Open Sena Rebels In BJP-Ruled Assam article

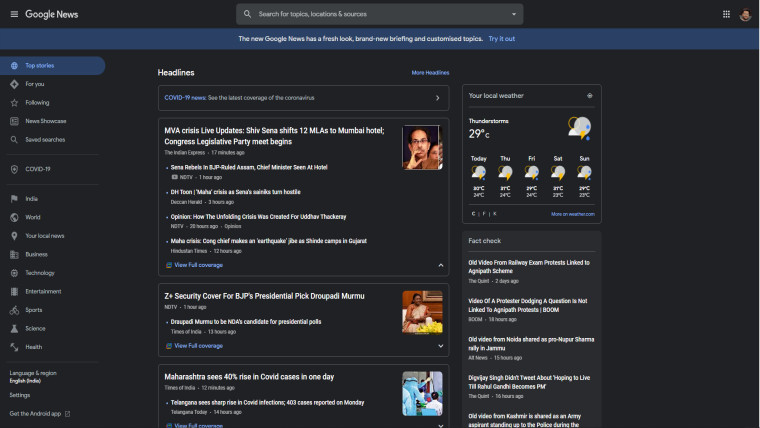click(x=249, y=167)
